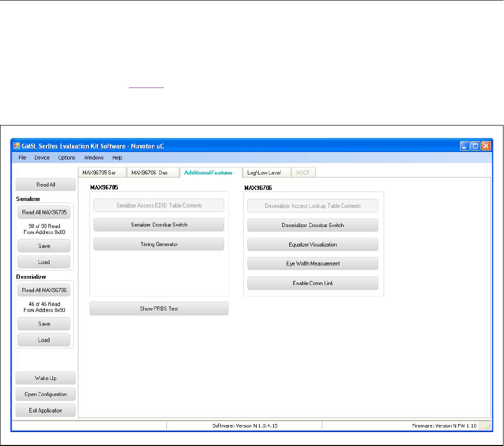
Task: Open Deserializer Crossbar Switch
Action: click(313, 225)
